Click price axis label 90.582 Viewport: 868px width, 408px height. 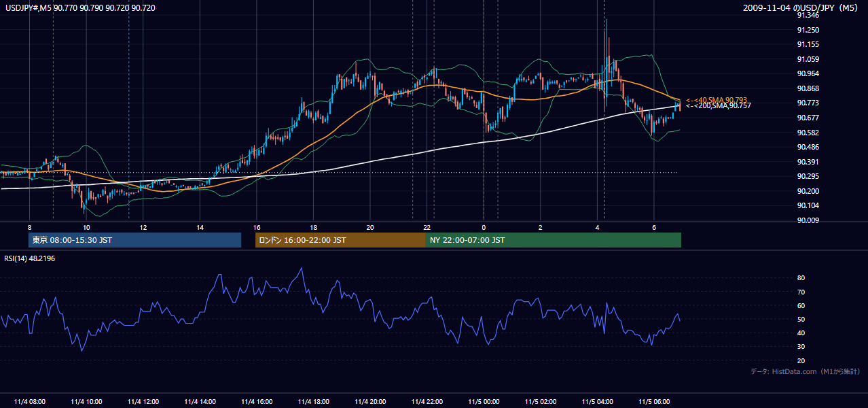pyautogui.click(x=808, y=133)
